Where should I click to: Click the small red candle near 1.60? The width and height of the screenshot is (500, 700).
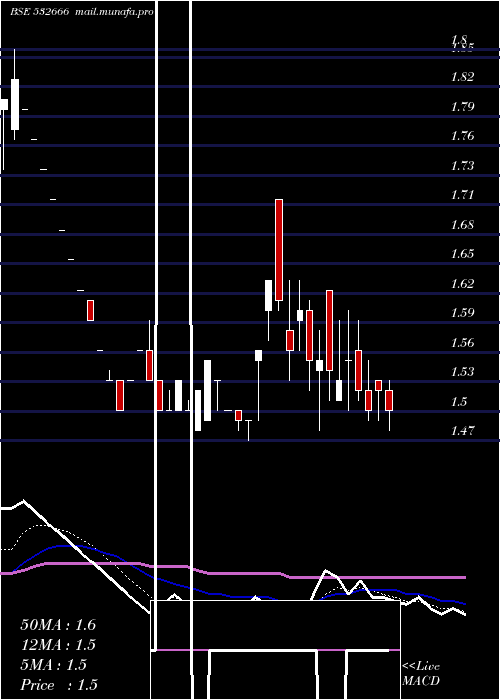[x=90, y=310]
